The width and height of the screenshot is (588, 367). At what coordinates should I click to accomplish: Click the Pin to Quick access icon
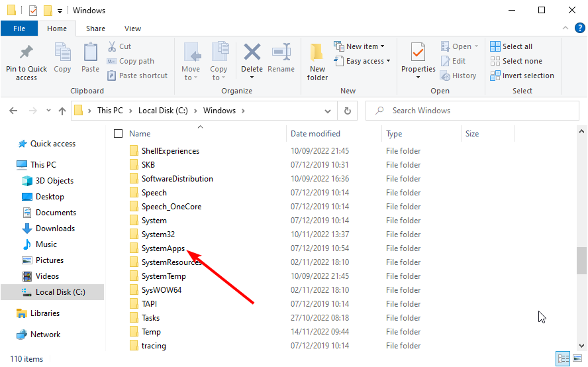[26, 52]
